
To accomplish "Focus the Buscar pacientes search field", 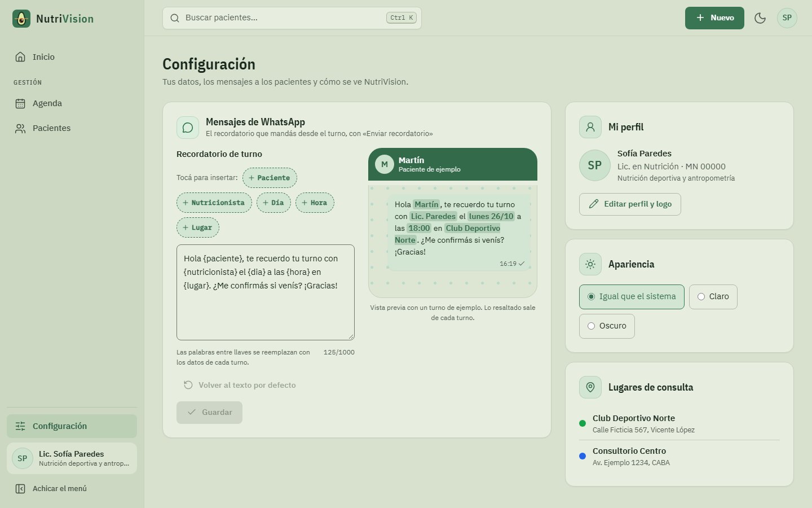I will click(x=292, y=18).
